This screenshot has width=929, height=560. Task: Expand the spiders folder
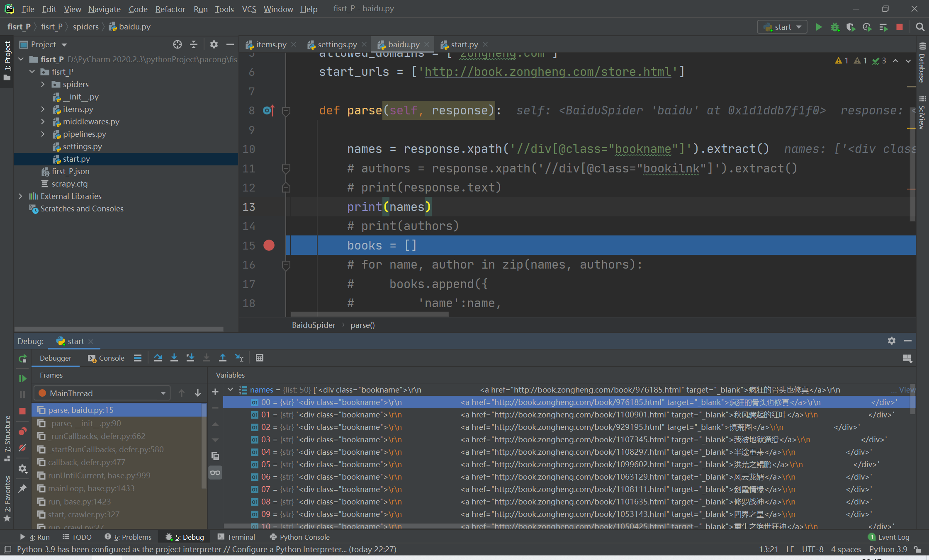point(43,84)
